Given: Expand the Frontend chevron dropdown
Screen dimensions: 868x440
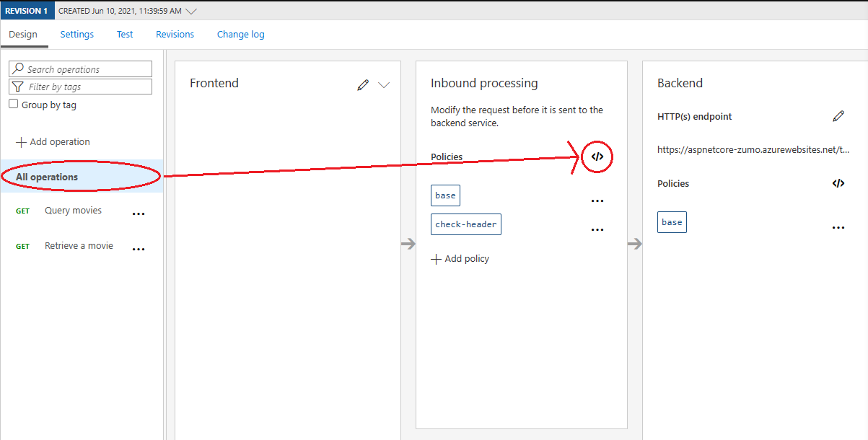Looking at the screenshot, I should point(384,85).
